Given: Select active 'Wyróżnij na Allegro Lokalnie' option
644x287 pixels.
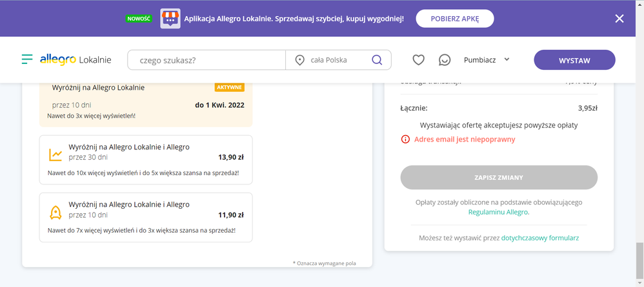Looking at the screenshot, I should [x=146, y=103].
